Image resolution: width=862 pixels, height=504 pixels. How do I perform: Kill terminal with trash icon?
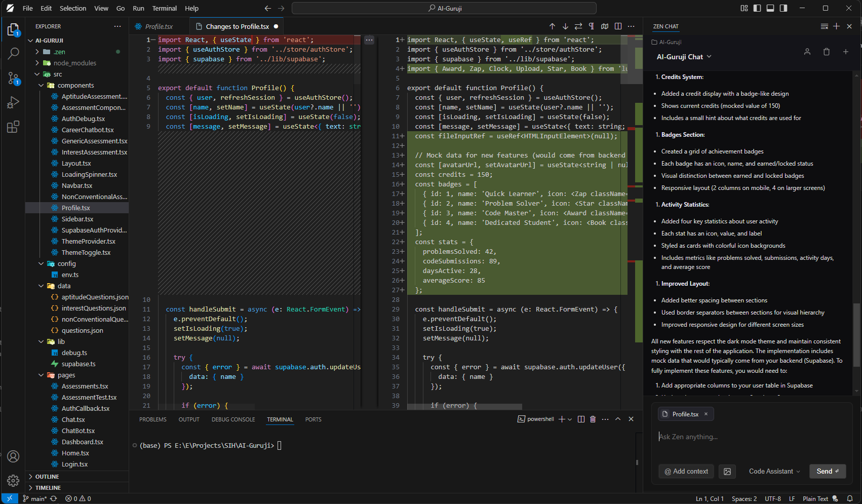coord(593,419)
